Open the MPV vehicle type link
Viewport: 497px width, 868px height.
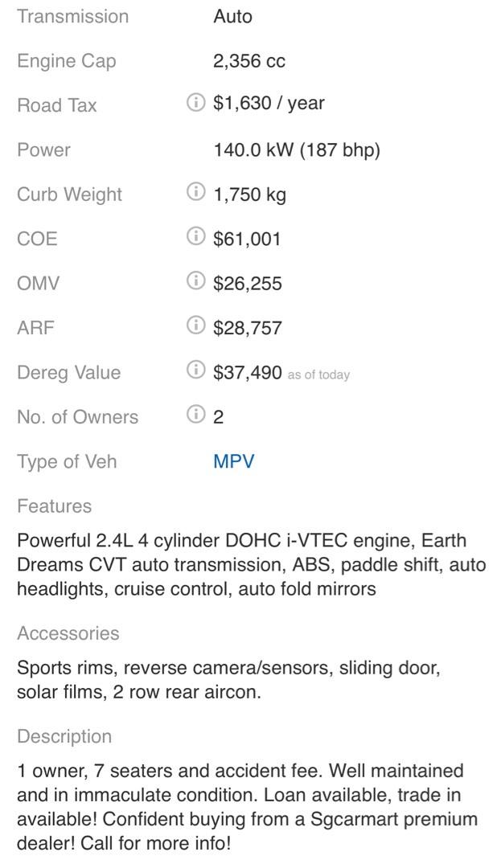click(233, 461)
